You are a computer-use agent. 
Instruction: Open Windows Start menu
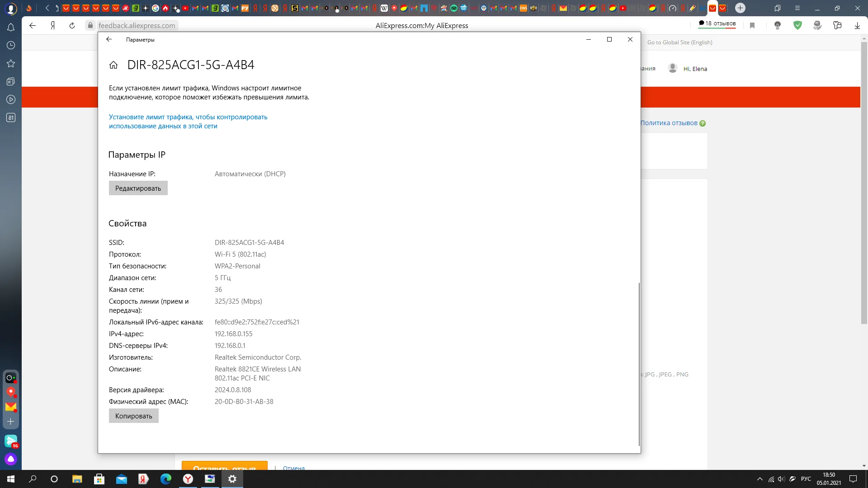(11, 479)
